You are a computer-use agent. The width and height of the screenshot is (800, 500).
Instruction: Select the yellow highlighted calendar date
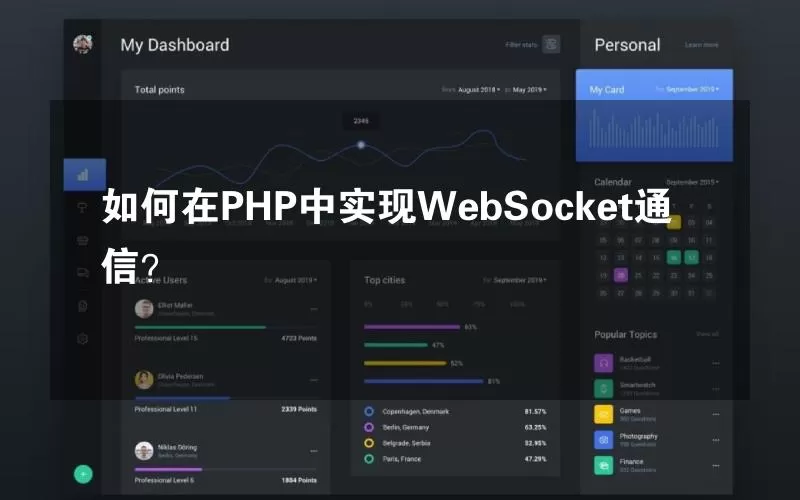point(673,222)
